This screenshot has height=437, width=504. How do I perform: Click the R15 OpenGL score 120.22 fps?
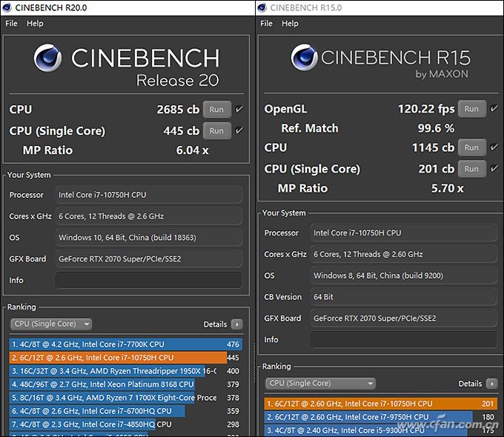pyautogui.click(x=426, y=109)
